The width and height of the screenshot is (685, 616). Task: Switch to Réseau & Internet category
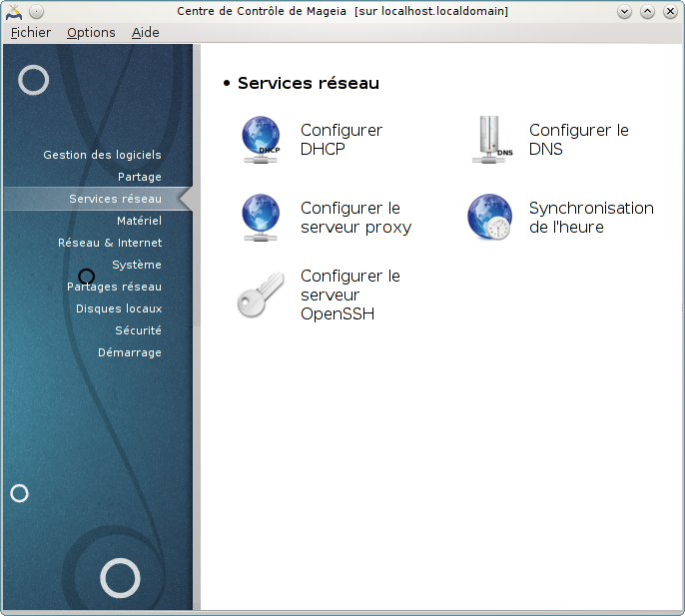[x=110, y=243]
